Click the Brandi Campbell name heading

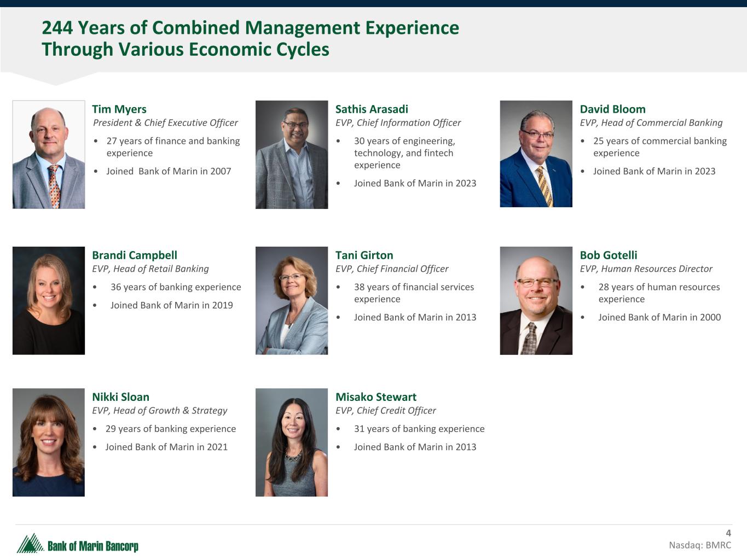135,255
